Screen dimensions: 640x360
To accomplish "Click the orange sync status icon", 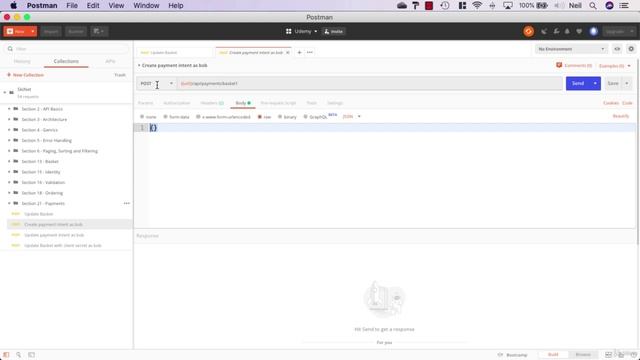I will coord(529,31).
